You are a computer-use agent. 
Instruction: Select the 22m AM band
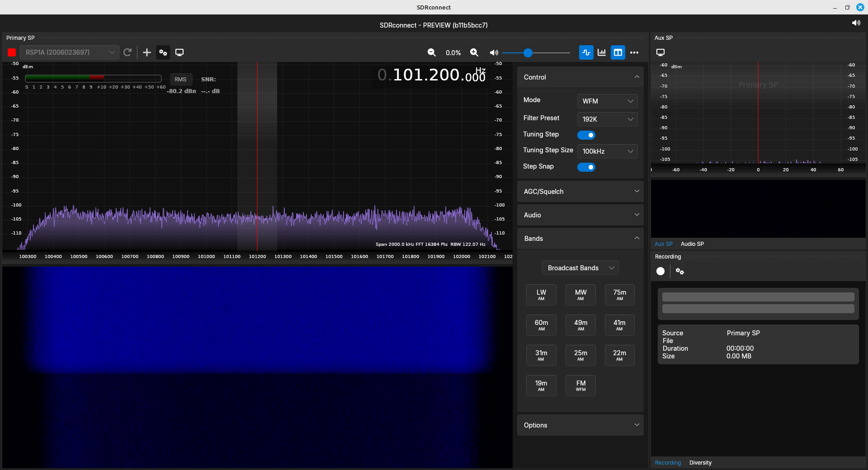point(620,355)
